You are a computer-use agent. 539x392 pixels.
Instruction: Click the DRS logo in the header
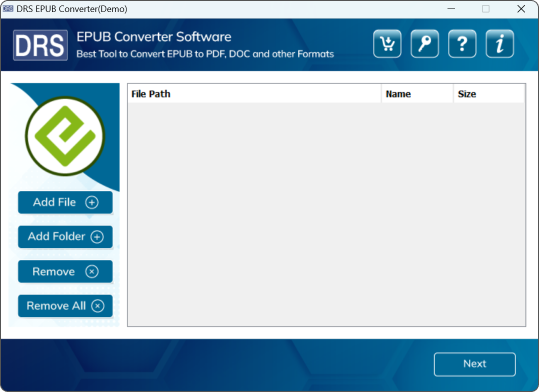pyautogui.click(x=40, y=45)
